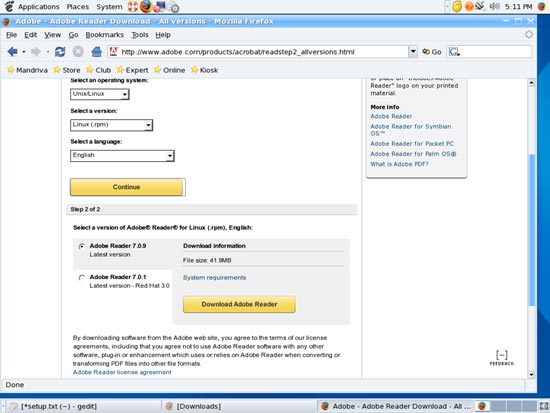
Task: Open the Adobe Reader for Pocket PC link
Action: coord(412,144)
